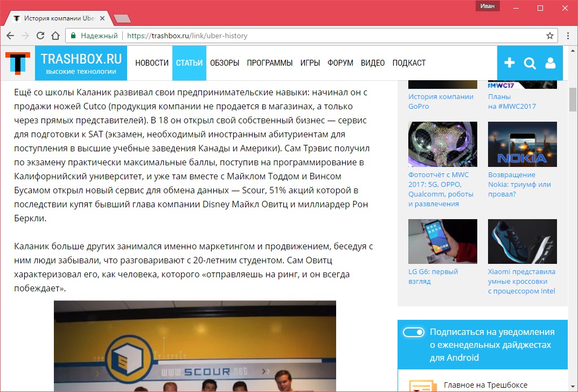Image resolution: width=578 pixels, height=392 pixels.
Task: Click the MWC photo report thumbnail
Action: [x=443, y=144]
